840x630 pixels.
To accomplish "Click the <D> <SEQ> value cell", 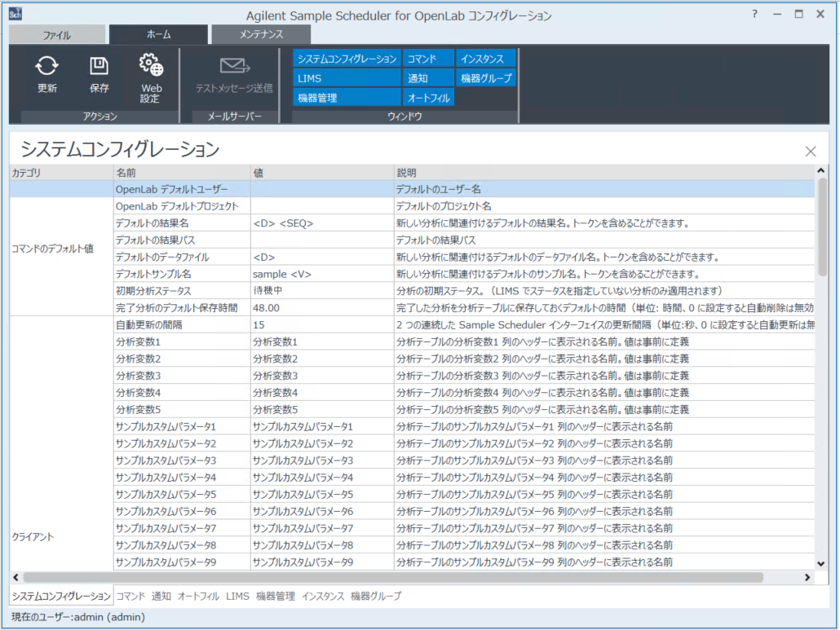I will 322,223.
